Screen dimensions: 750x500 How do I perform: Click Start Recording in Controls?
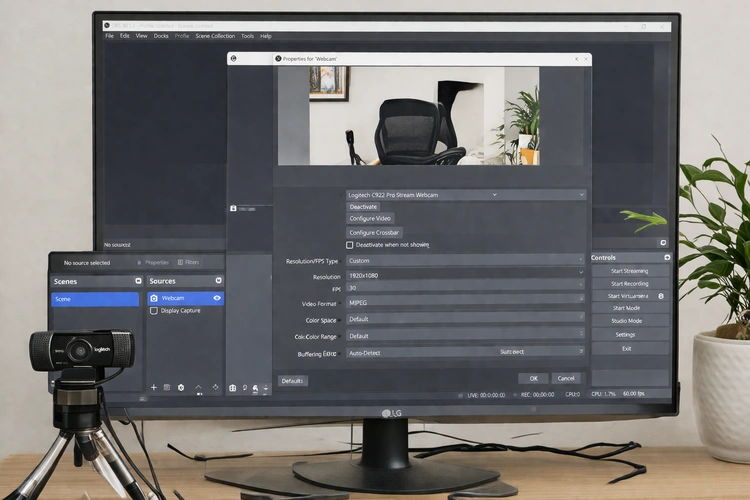[x=629, y=284]
